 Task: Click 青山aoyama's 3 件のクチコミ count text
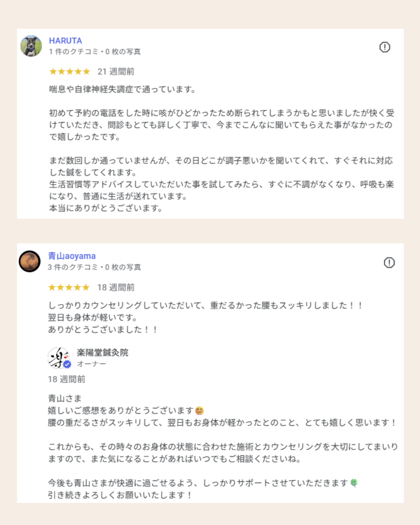[x=73, y=267]
